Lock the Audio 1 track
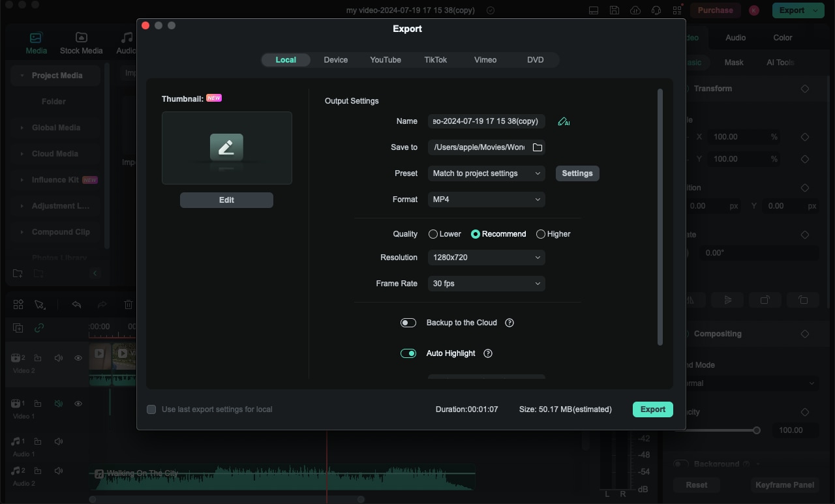Image resolution: width=835 pixels, height=504 pixels. [38, 441]
